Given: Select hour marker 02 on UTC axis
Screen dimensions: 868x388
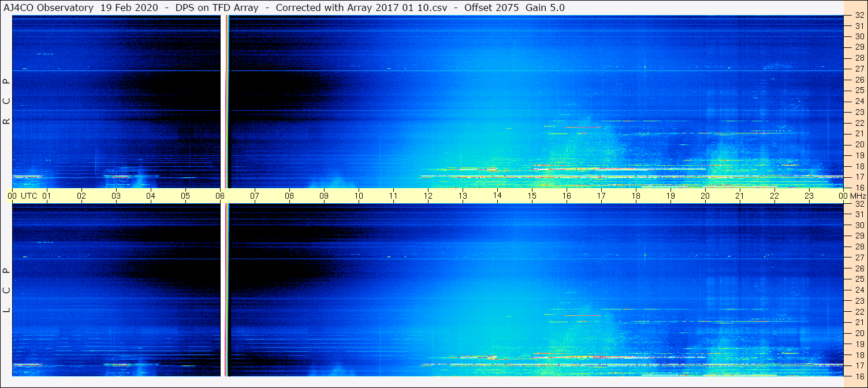Looking at the screenshot, I should coord(81,196).
